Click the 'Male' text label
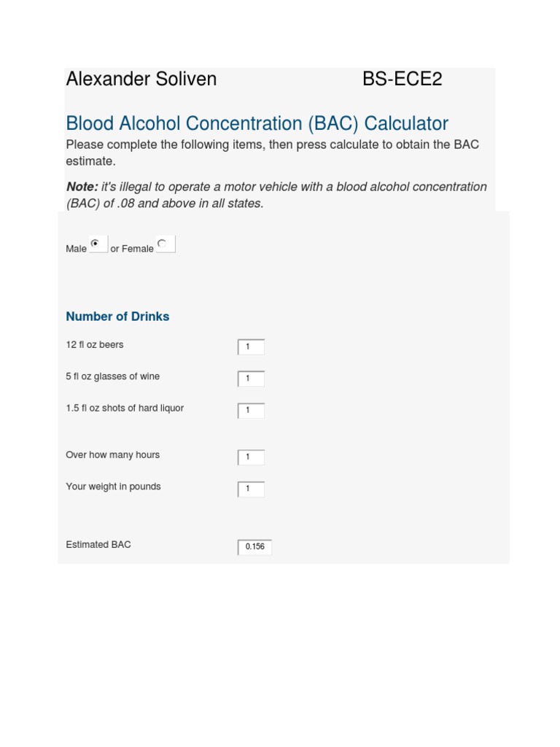This screenshot has height=747, width=560. pyautogui.click(x=76, y=249)
